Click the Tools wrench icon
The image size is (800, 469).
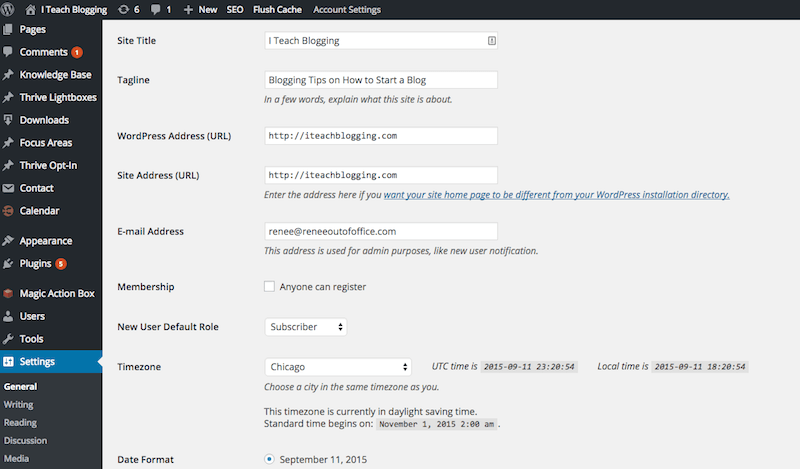coord(9,339)
